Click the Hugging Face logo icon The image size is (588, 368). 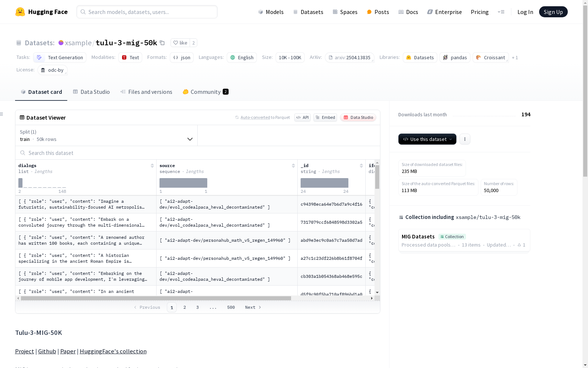(x=20, y=12)
